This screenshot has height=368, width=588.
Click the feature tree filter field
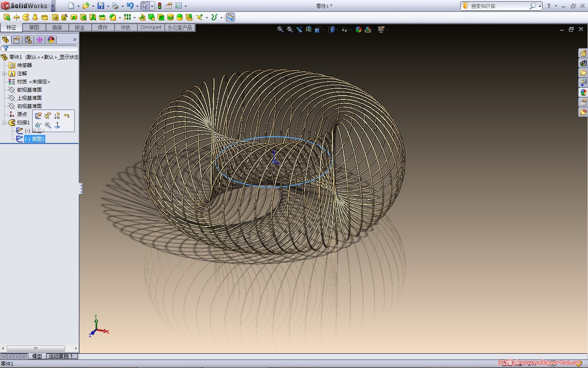40,49
